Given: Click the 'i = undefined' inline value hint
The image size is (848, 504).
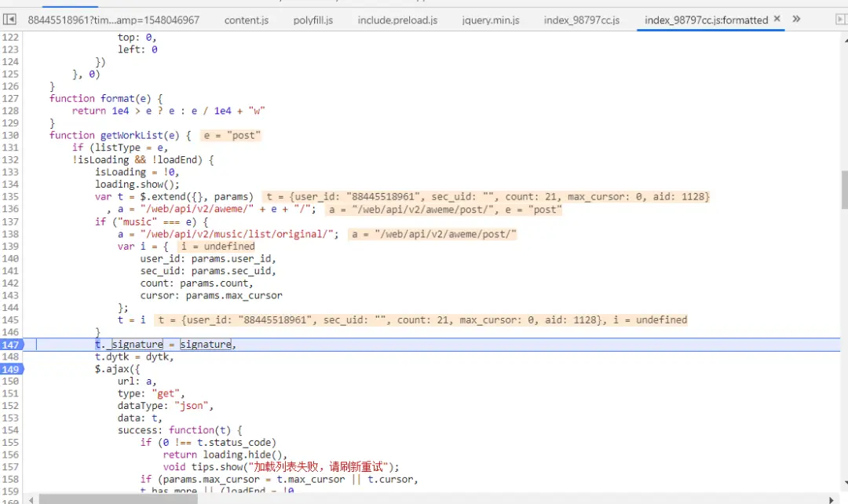Looking at the screenshot, I should pos(217,247).
